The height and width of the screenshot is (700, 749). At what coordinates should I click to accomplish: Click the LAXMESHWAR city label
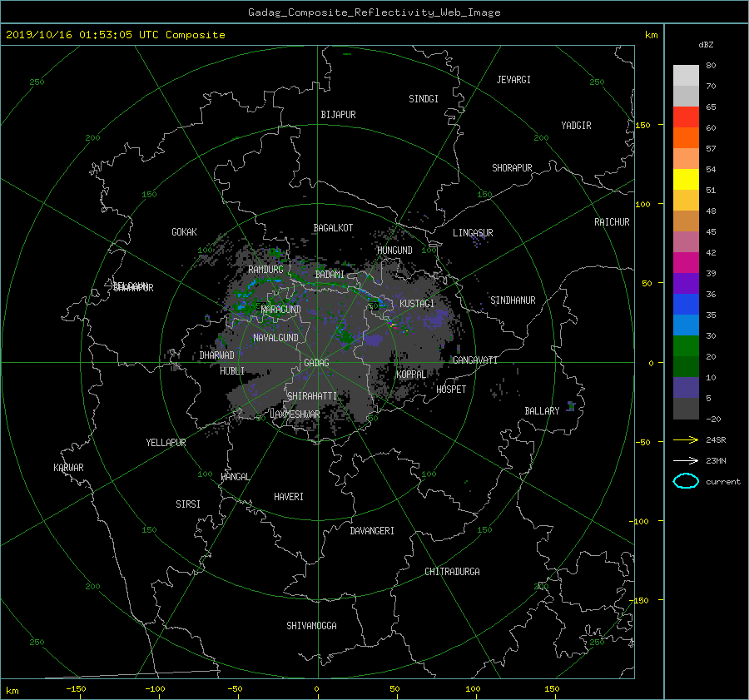coord(295,415)
